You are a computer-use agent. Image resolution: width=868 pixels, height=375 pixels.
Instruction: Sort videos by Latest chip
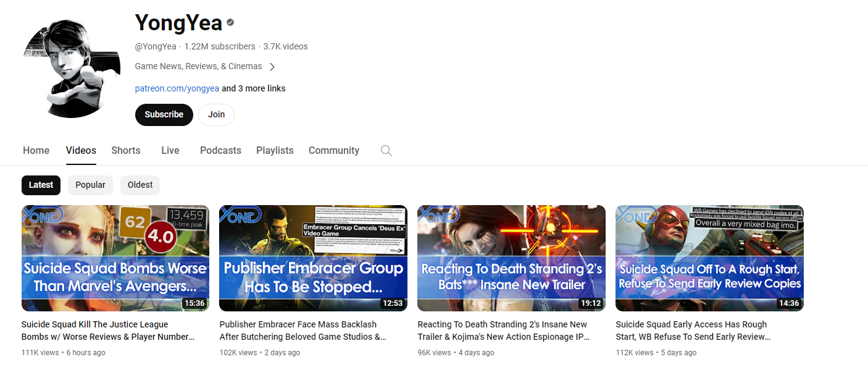pos(41,185)
